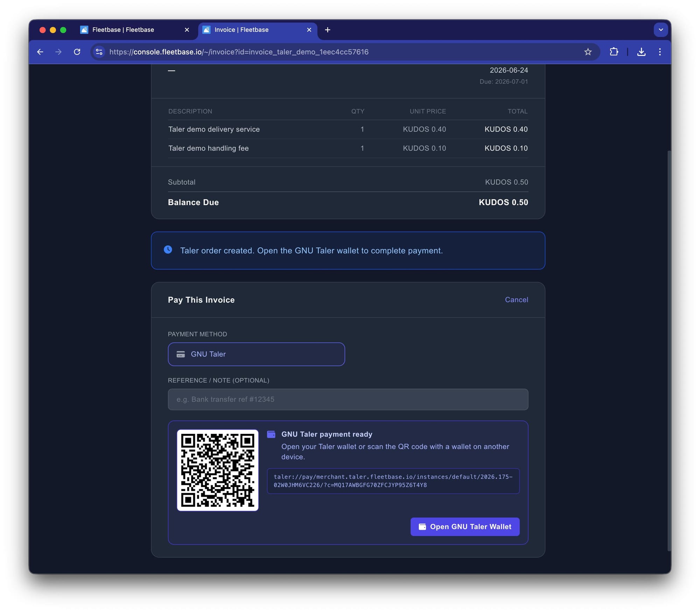This screenshot has width=700, height=612.
Task: Open a new browser tab
Action: pos(328,30)
